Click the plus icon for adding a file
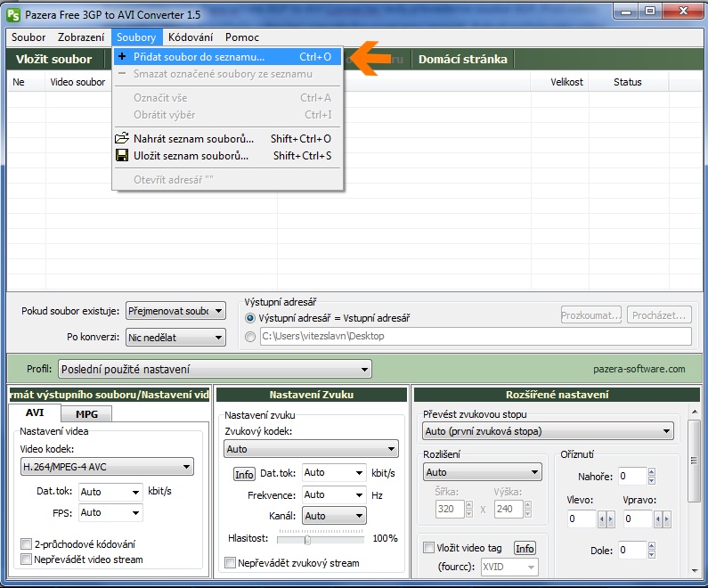This screenshot has height=588, width=708. 122,57
